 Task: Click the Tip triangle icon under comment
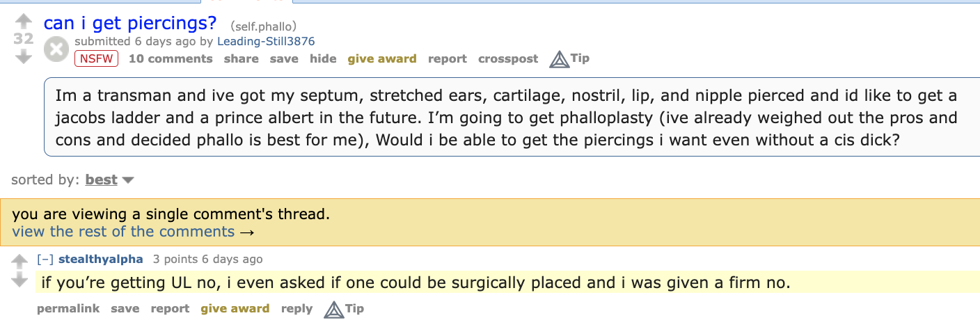tap(335, 309)
